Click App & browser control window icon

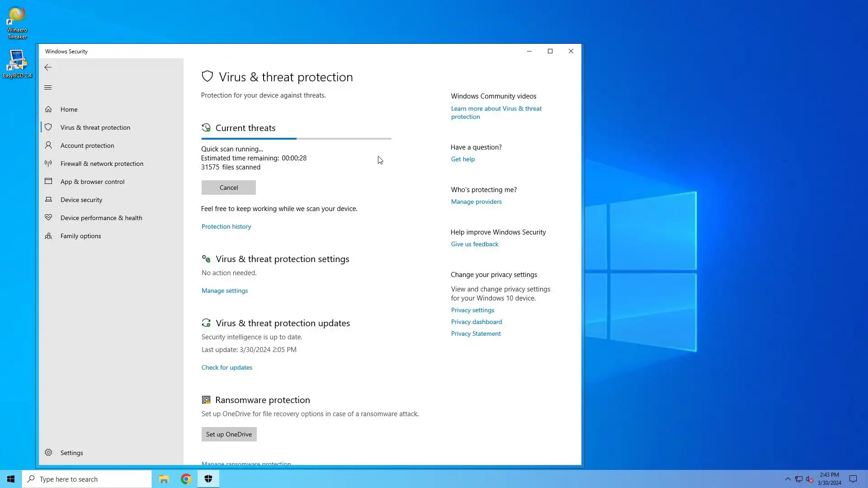tap(48, 182)
